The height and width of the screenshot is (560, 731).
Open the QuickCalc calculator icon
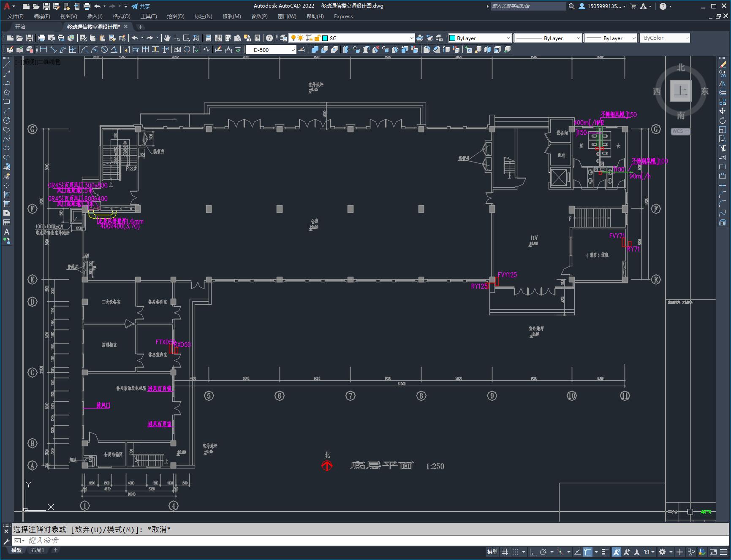257,38
